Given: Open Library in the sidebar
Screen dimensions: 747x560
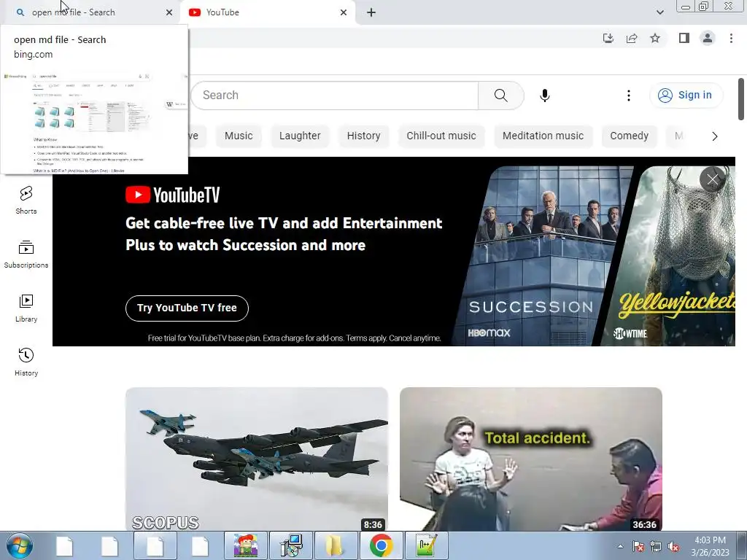Looking at the screenshot, I should click(x=26, y=308).
